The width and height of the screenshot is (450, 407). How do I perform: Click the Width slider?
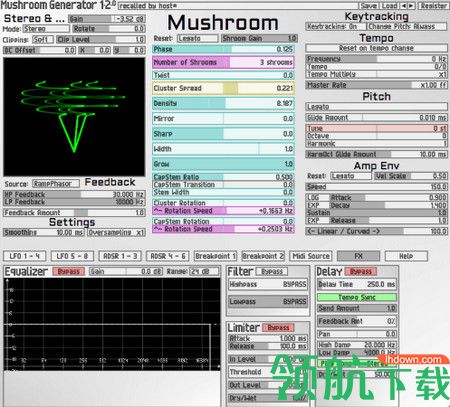223,149
